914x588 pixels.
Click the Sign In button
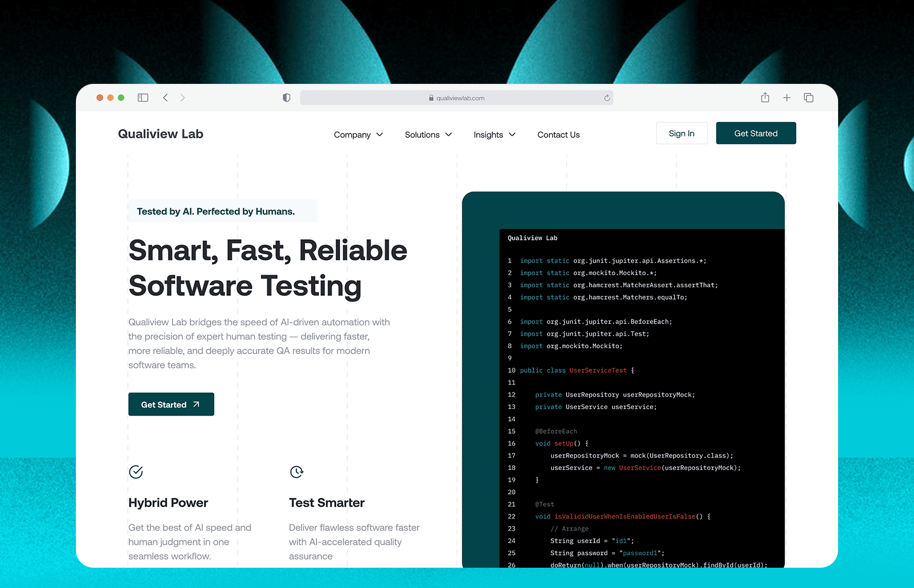(x=681, y=134)
